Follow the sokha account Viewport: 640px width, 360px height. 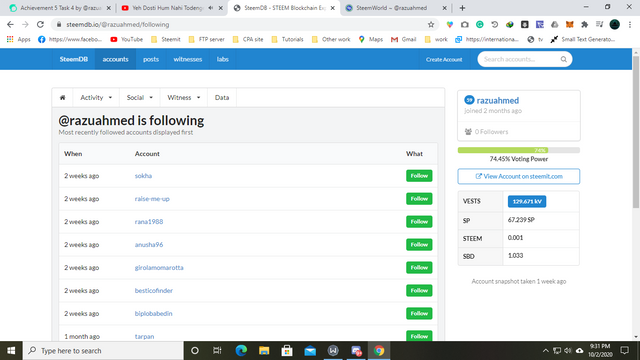(419, 176)
